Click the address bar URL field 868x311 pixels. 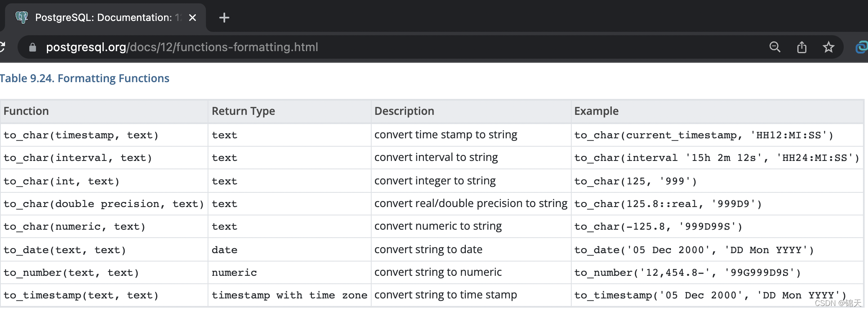[x=182, y=47]
